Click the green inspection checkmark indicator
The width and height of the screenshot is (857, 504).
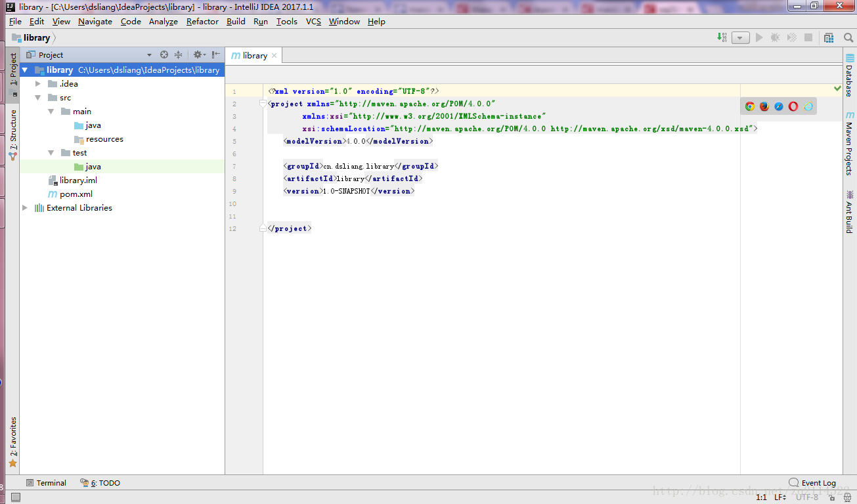click(x=838, y=88)
